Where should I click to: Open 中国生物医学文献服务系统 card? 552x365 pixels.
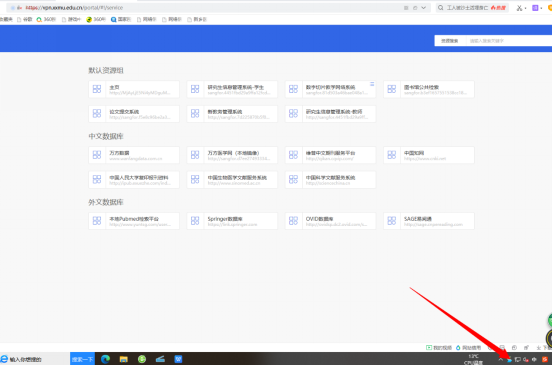[232, 180]
